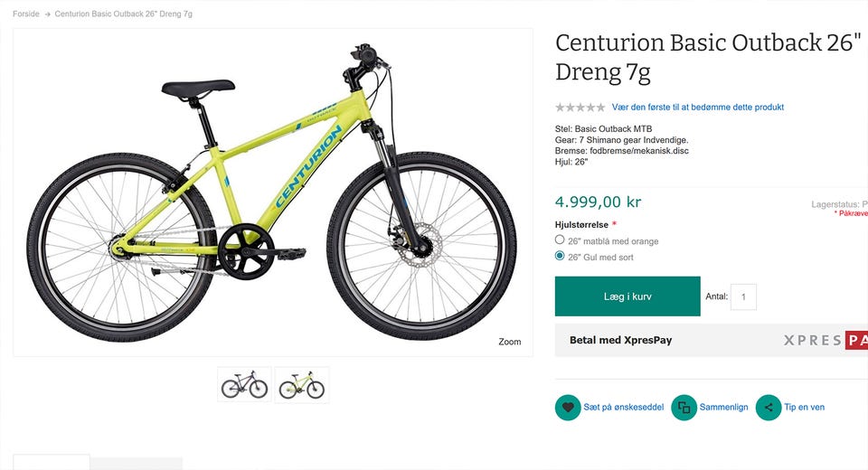The height and width of the screenshot is (470, 868).
Task: Show the yellow bike thumbnail
Action: [302, 385]
